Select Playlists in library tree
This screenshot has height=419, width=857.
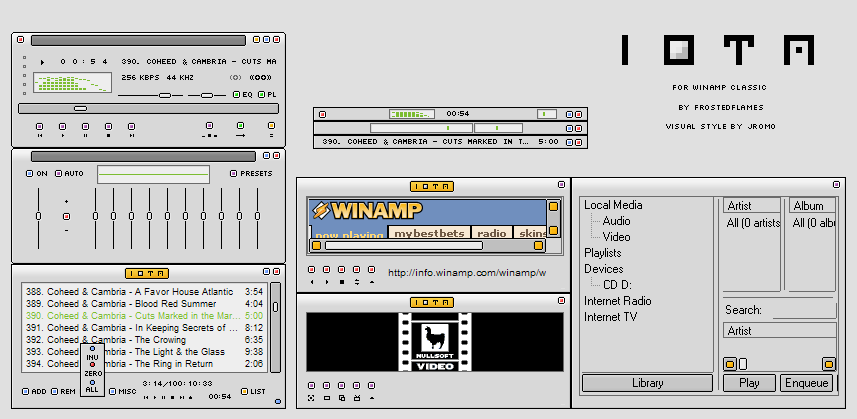603,253
